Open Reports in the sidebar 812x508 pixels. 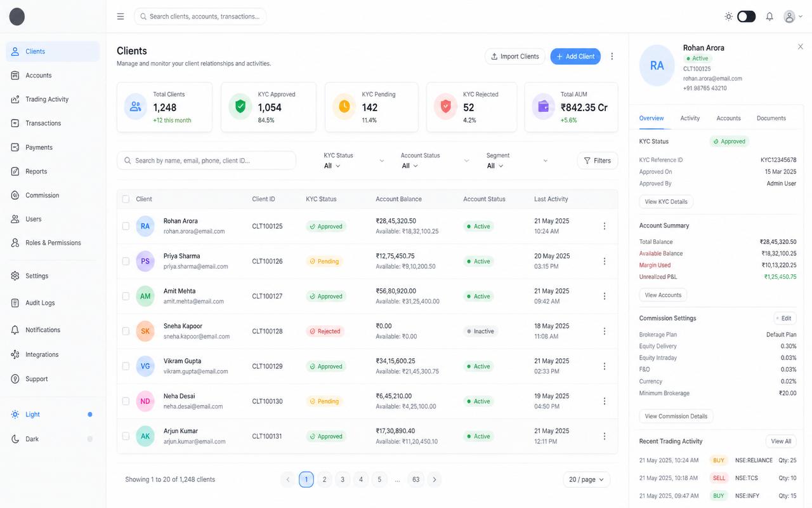53,171
